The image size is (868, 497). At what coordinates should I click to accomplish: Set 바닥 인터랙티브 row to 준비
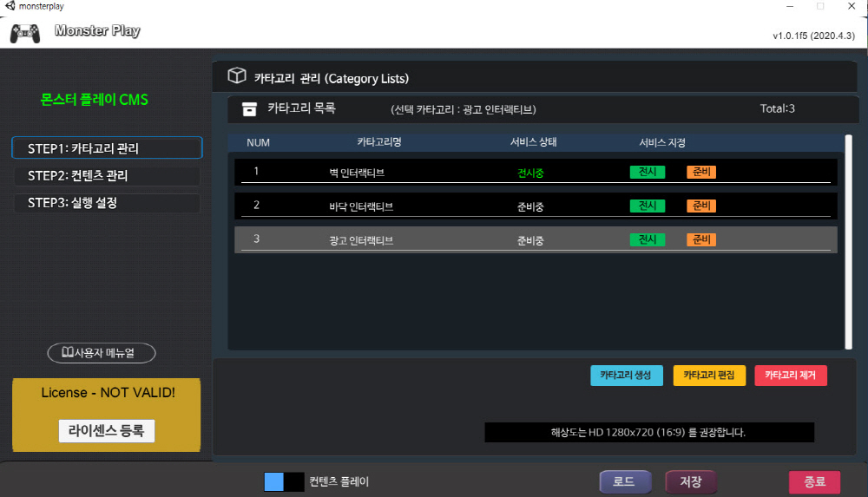coord(701,206)
